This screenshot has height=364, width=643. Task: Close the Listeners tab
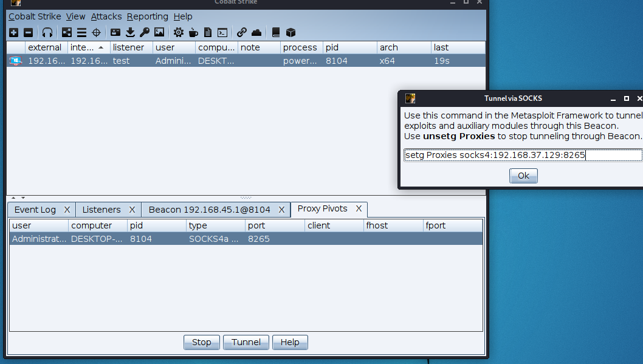(x=132, y=210)
